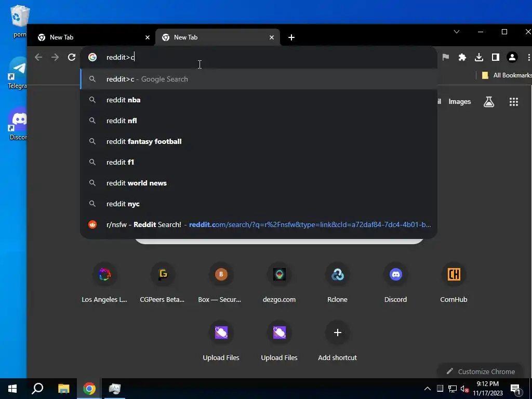Pick 'reddit fantasy football' suggestion
Viewport: 532px width, 399px height.
pyautogui.click(x=259, y=141)
